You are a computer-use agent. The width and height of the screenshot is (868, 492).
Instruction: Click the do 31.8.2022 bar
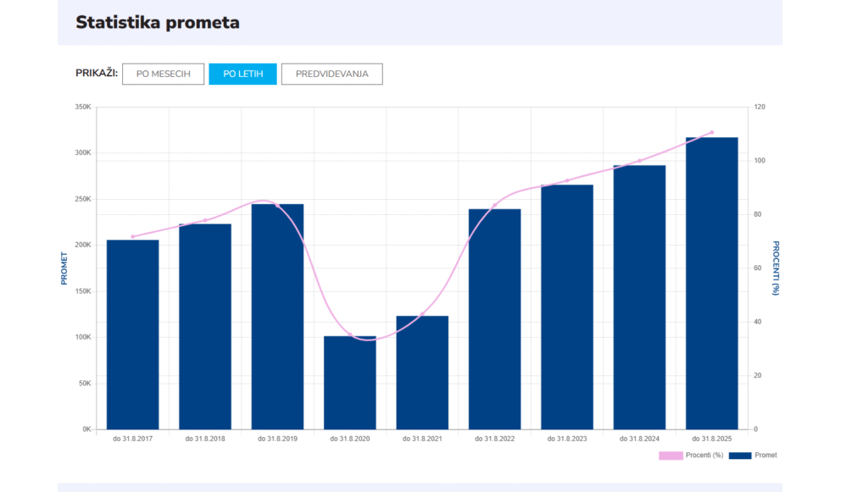click(494, 322)
